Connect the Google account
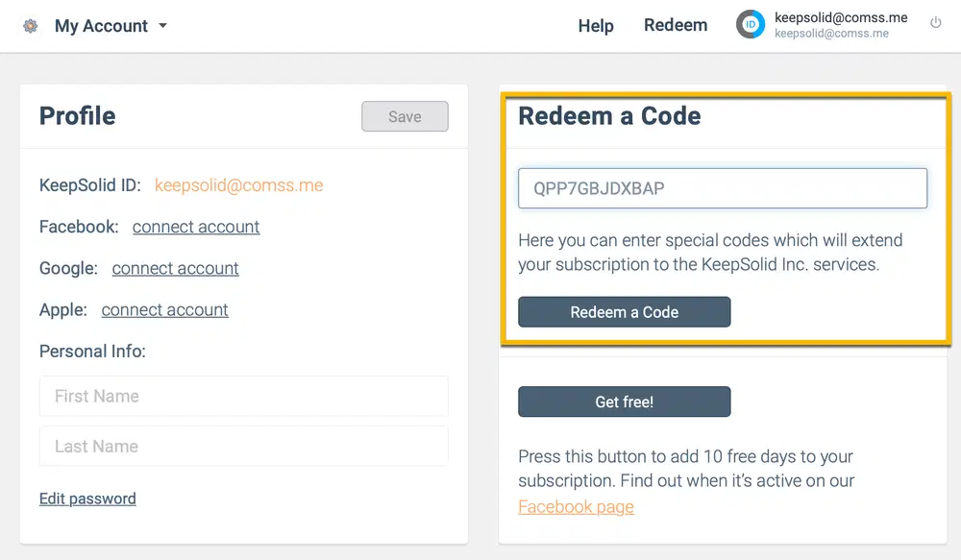The width and height of the screenshot is (961, 560). (x=175, y=268)
